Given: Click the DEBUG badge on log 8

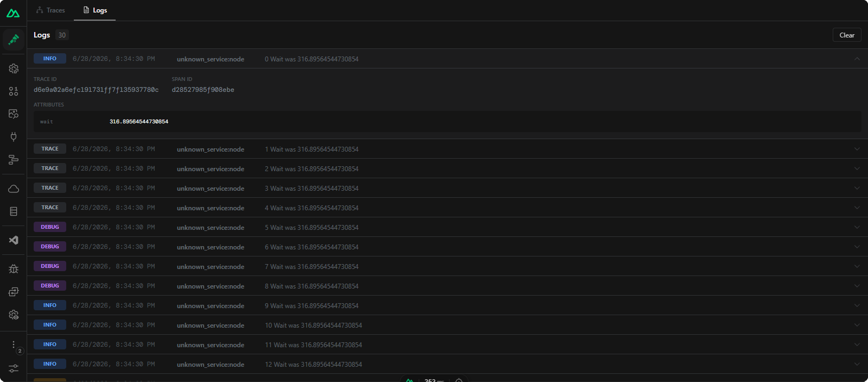Looking at the screenshot, I should click(50, 286).
